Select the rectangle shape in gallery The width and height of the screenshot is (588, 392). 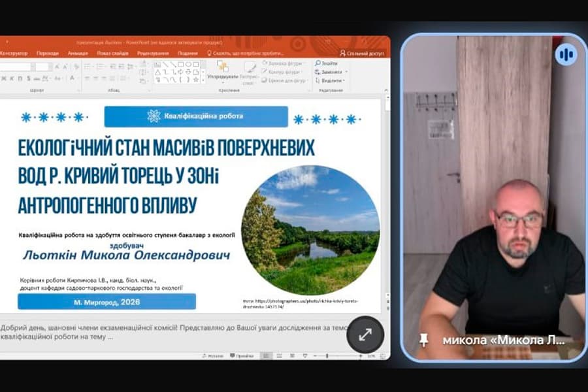(x=180, y=65)
